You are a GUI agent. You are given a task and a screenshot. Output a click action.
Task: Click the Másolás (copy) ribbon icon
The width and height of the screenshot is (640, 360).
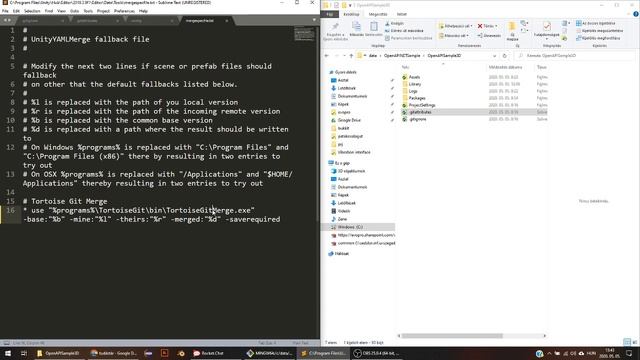[x=356, y=28]
